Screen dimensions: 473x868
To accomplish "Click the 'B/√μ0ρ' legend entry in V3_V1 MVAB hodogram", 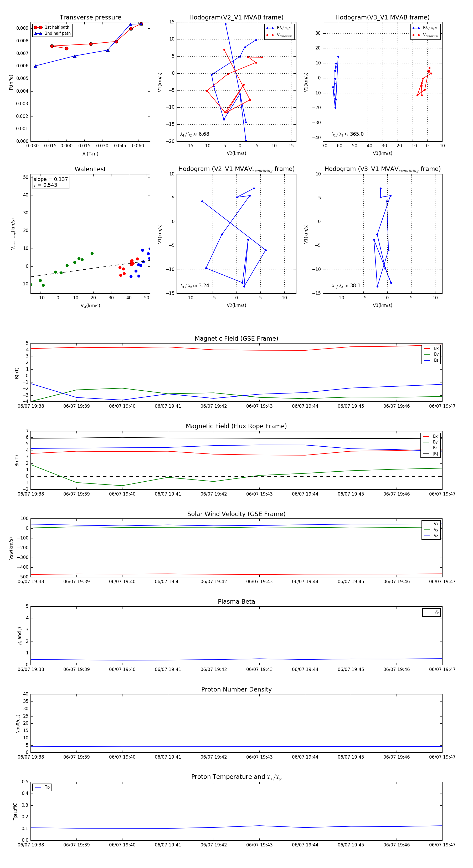I will point(425,28).
